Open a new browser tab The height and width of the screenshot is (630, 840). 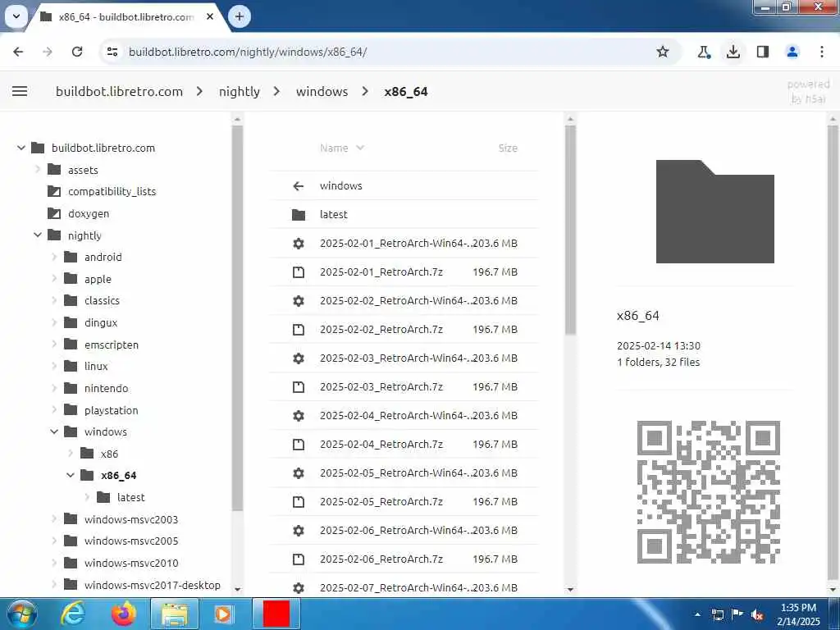(x=240, y=16)
